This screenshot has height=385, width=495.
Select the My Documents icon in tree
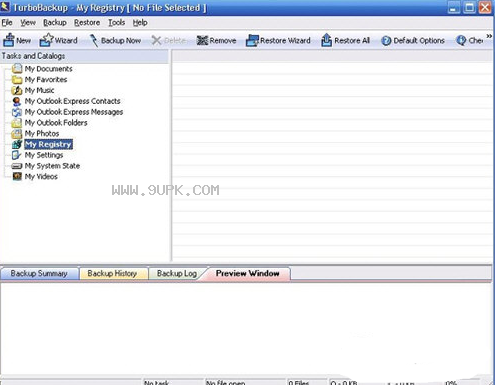17,69
